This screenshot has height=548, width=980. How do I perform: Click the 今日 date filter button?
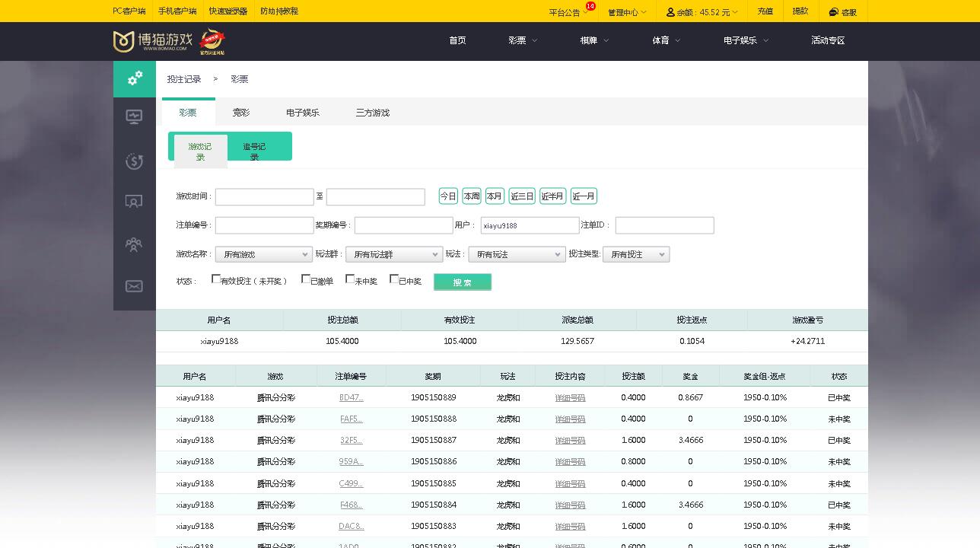(x=447, y=196)
